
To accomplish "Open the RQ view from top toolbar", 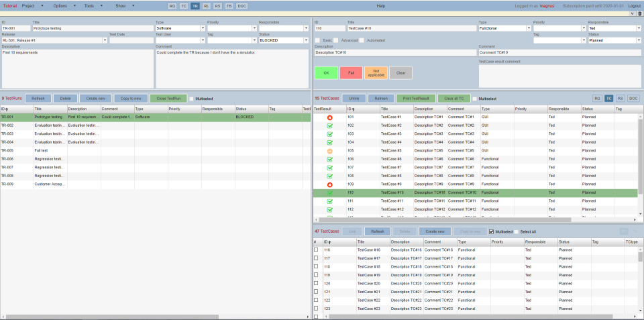I will (x=172, y=6).
